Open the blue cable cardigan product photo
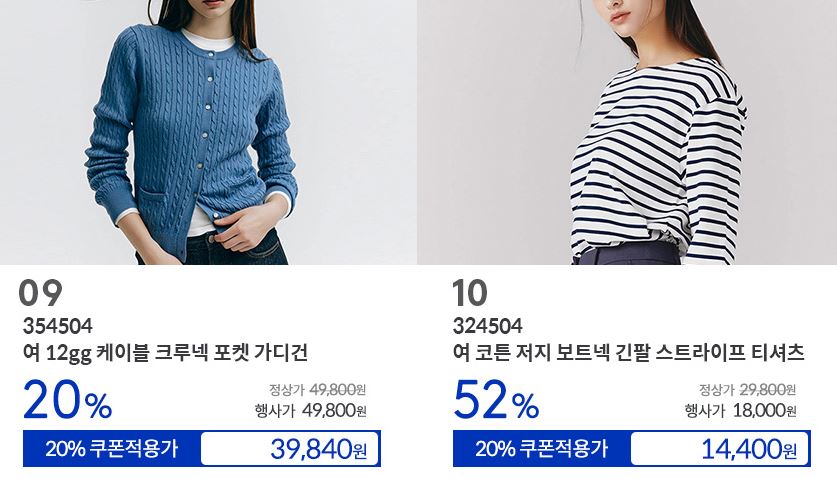Image resolution: width=837 pixels, height=478 pixels. [208, 132]
